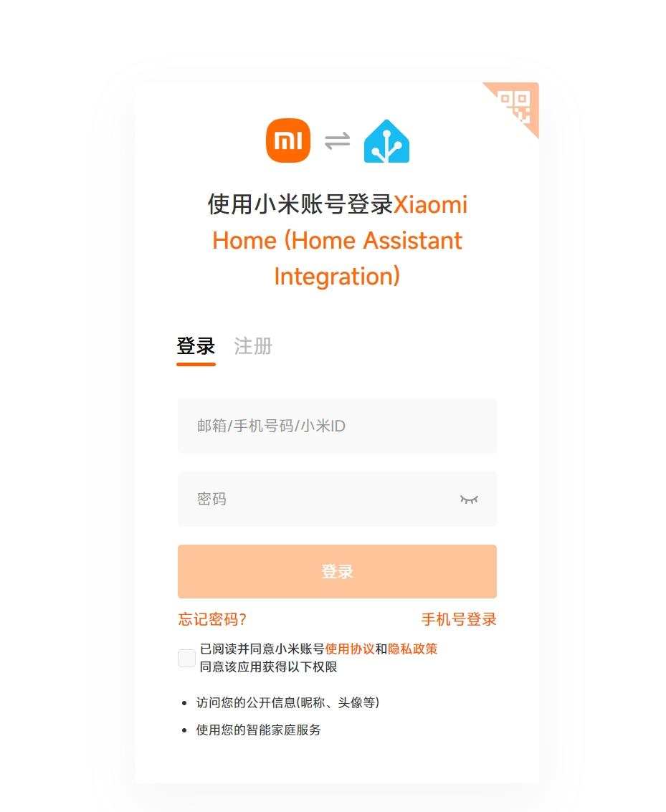Click the orange 登录 button
Viewport: 666px width, 812px height.
pyautogui.click(x=337, y=572)
